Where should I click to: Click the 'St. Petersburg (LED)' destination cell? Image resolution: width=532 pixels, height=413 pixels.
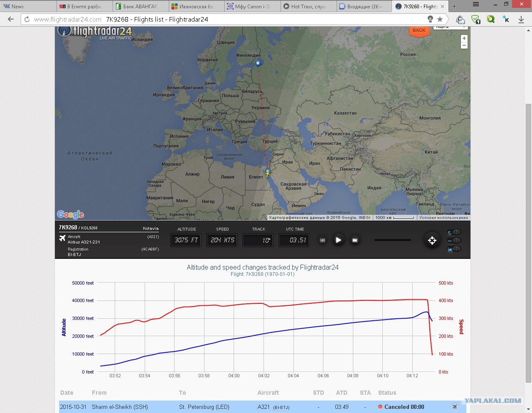204,407
